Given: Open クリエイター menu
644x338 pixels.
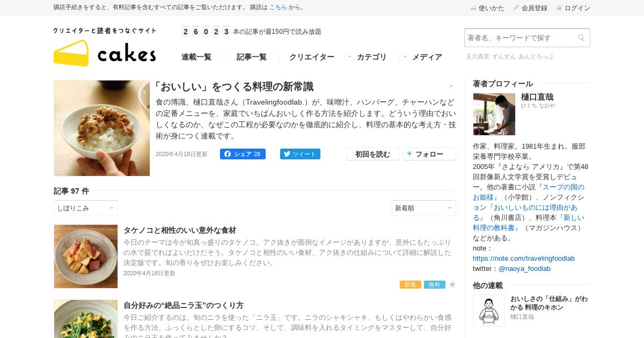Looking at the screenshot, I should (x=312, y=57).
